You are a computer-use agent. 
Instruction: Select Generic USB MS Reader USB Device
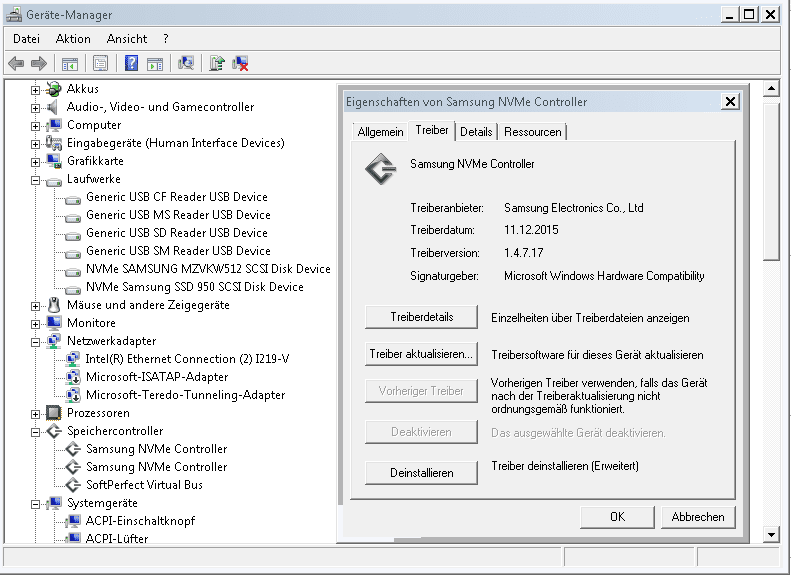click(178, 215)
